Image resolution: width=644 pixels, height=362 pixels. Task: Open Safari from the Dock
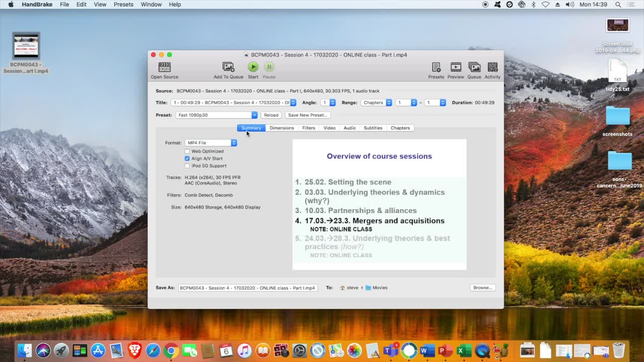pyautogui.click(x=153, y=350)
